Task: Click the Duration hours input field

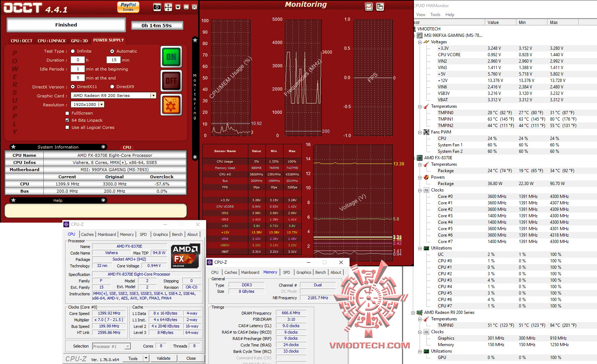Action: (x=78, y=60)
